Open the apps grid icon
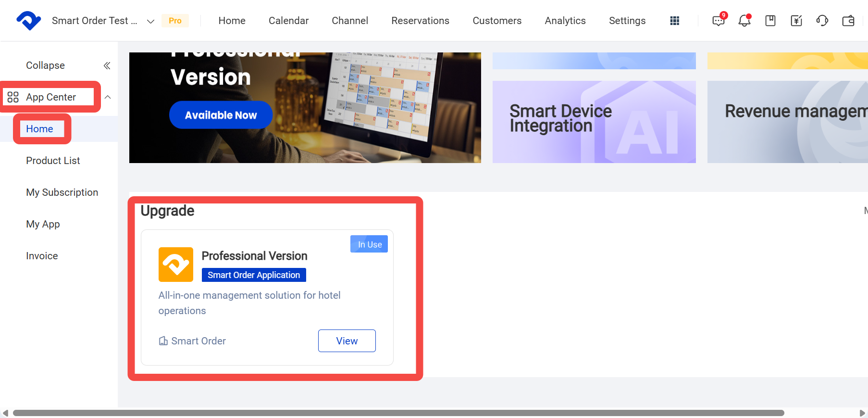 tap(675, 21)
